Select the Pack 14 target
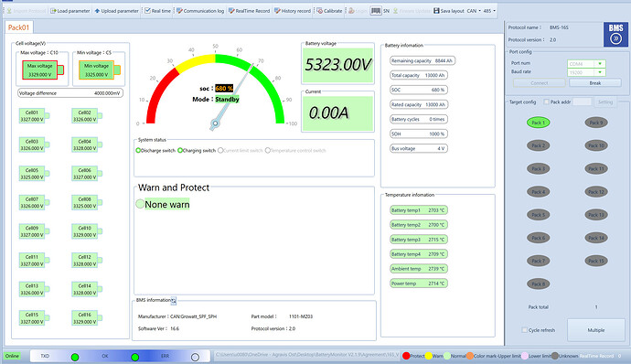This screenshot has height=364, width=631. [x=596, y=238]
